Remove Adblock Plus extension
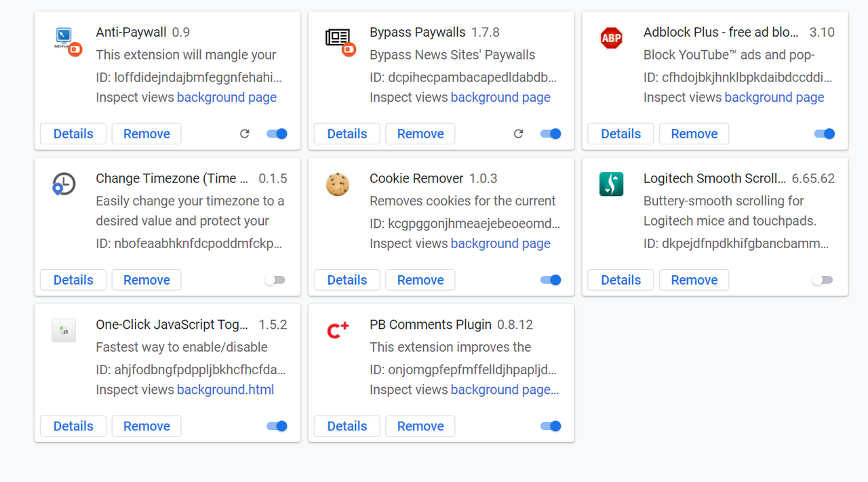The image size is (868, 482). 694,134
